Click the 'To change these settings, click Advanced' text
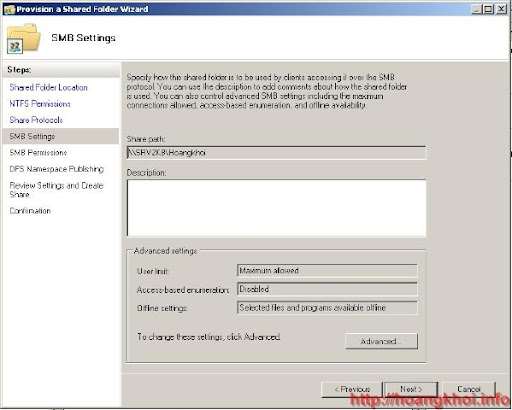The image size is (512, 410). click(209, 337)
